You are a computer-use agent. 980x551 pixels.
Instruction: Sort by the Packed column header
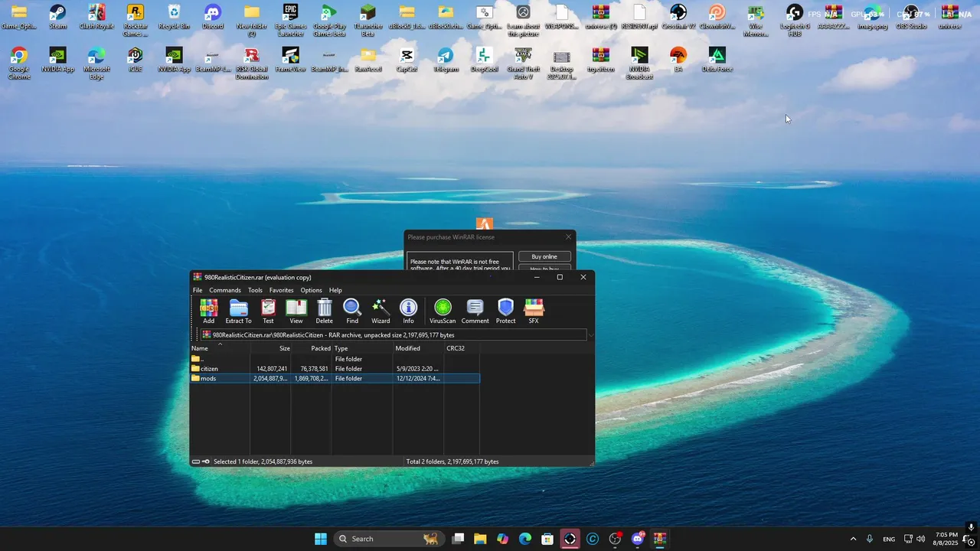pos(312,348)
